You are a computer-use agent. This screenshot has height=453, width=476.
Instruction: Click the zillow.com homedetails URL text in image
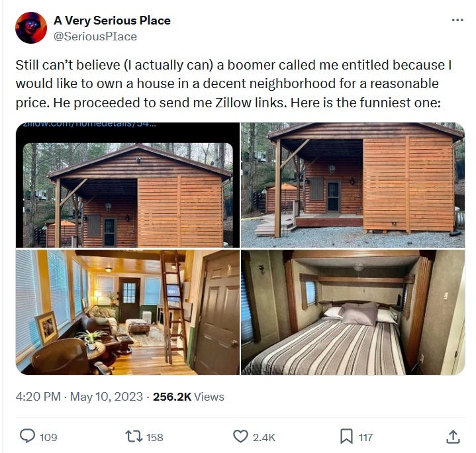tap(89, 125)
